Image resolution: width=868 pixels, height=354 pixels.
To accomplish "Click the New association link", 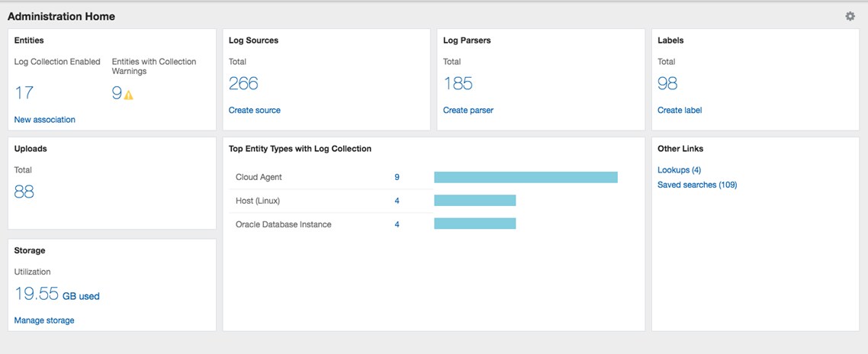I will click(44, 120).
